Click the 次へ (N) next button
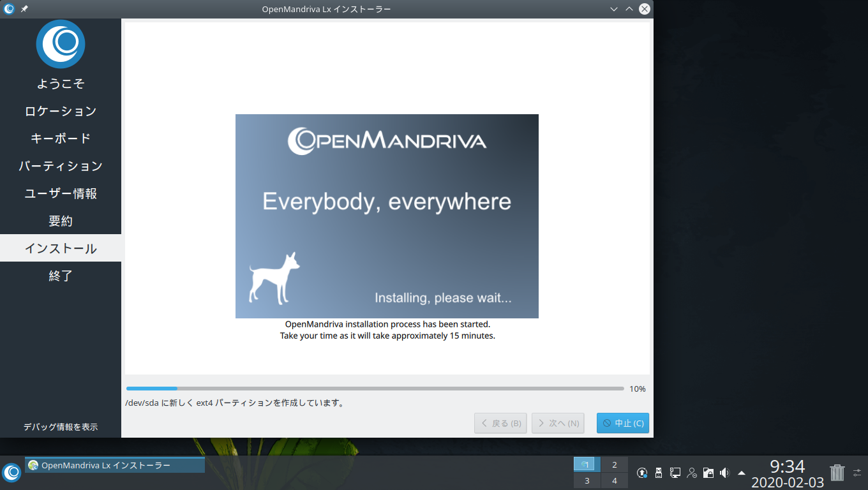 558,423
